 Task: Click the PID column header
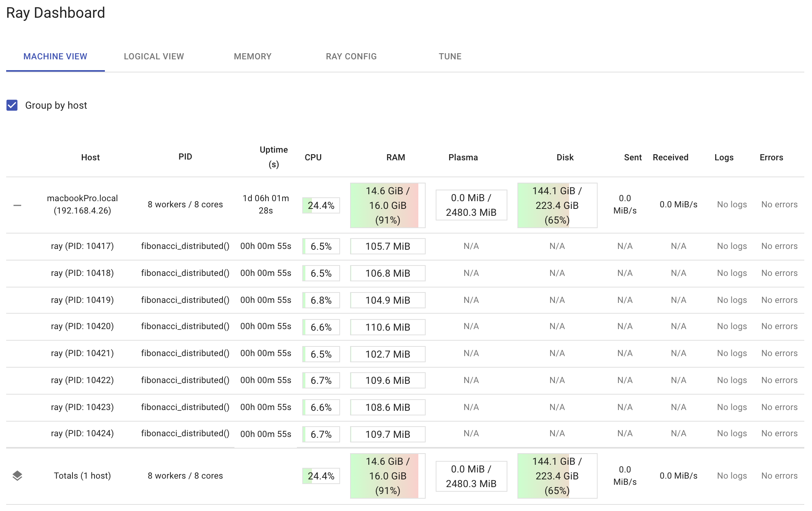point(185,156)
